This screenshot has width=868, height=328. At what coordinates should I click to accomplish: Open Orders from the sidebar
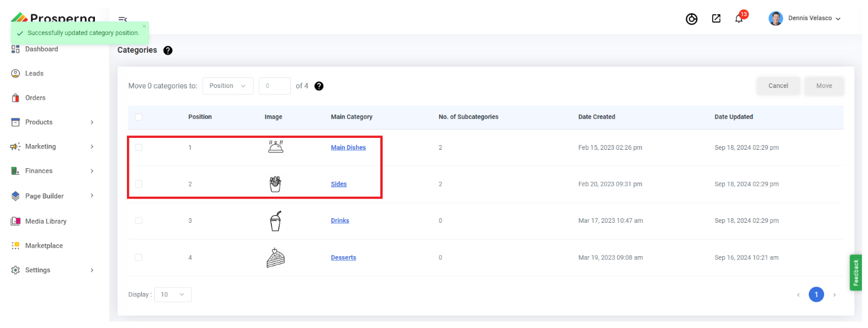coord(35,98)
